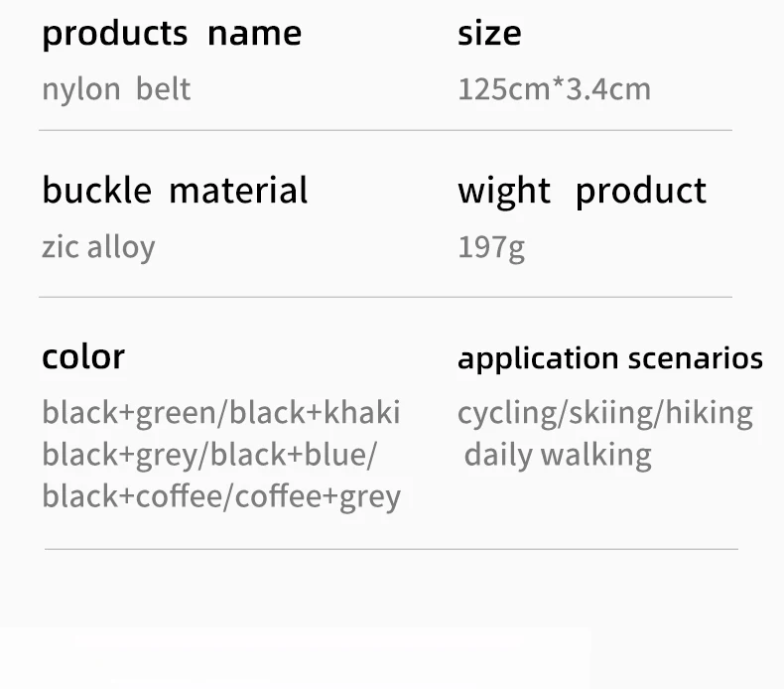Click the black+grey/black+blue color line
This screenshot has width=784, height=689.
(208, 455)
